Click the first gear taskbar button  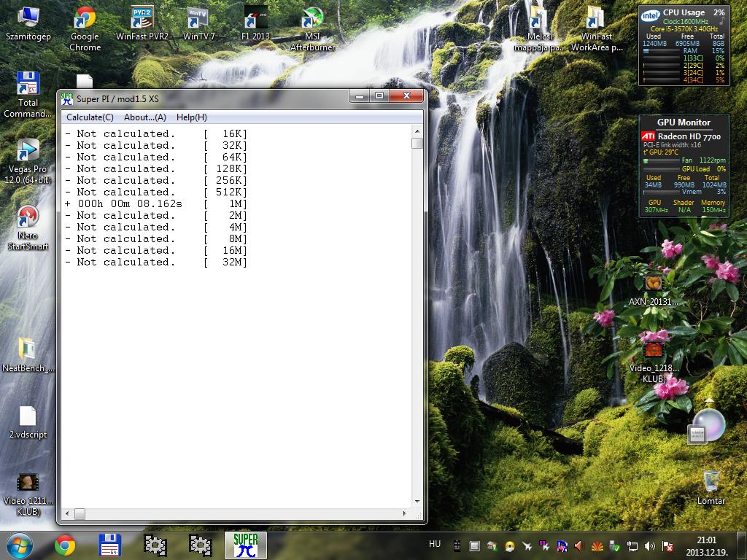[x=155, y=545]
